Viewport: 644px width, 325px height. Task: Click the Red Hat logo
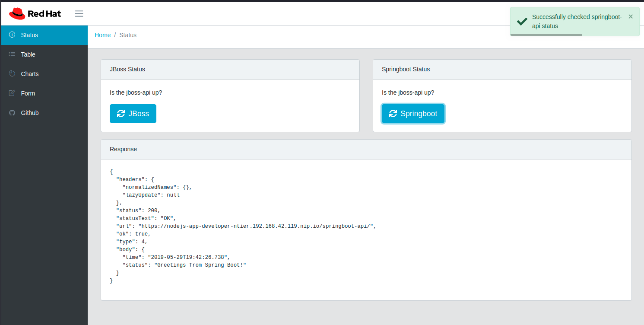[x=35, y=13]
